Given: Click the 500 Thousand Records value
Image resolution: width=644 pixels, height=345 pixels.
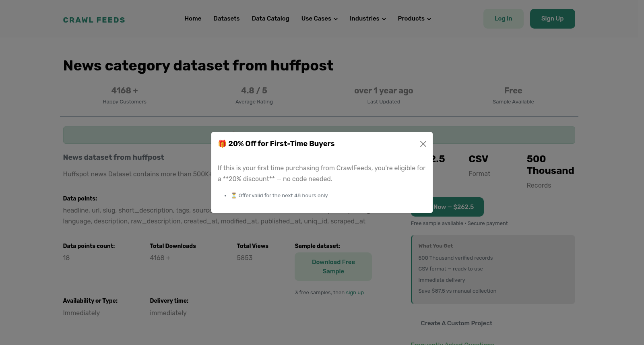Looking at the screenshot, I should (x=550, y=165).
